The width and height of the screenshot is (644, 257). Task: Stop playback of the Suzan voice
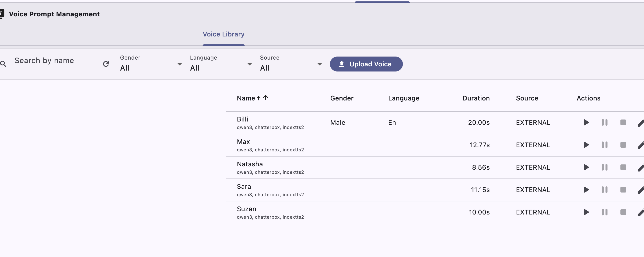pyautogui.click(x=623, y=212)
